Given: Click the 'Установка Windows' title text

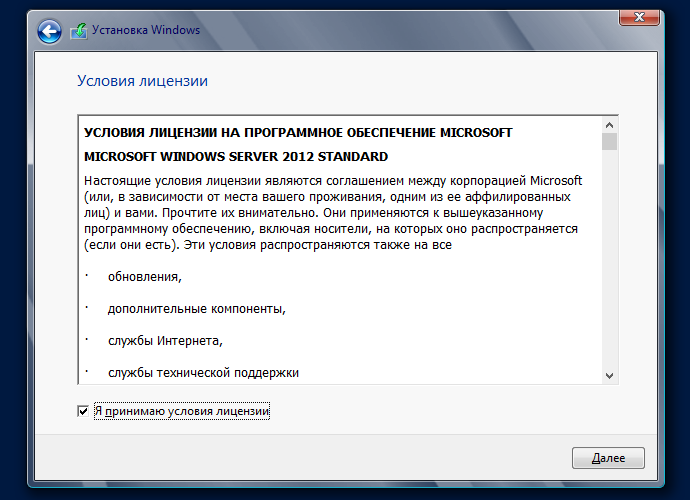Looking at the screenshot, I should point(146,30).
